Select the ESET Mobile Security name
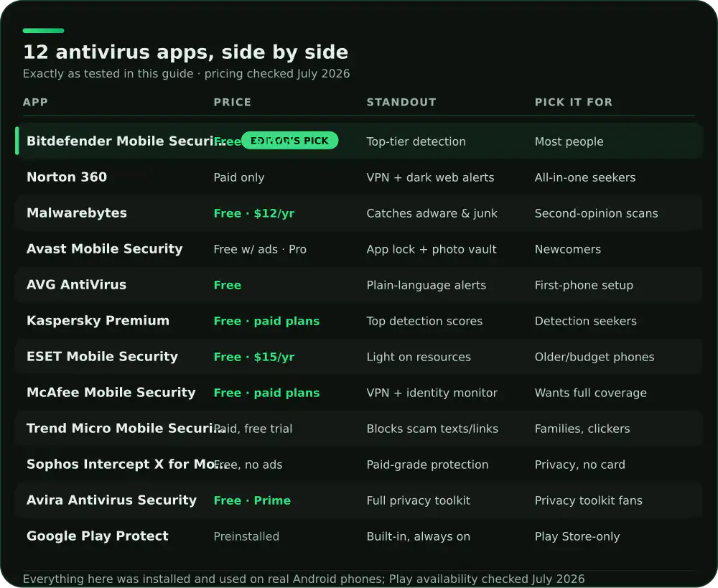Viewport: 718px width, 588px height. (103, 356)
